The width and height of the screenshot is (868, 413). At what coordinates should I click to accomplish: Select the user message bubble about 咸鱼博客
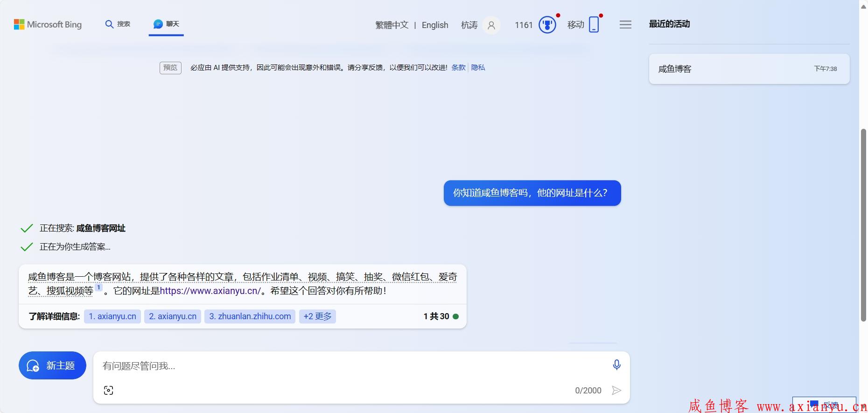point(532,193)
